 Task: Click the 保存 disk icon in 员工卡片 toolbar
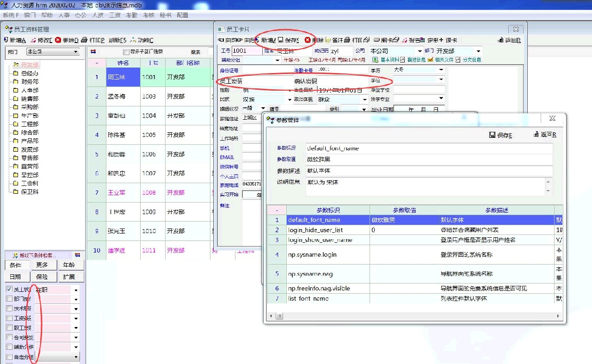click(x=281, y=40)
